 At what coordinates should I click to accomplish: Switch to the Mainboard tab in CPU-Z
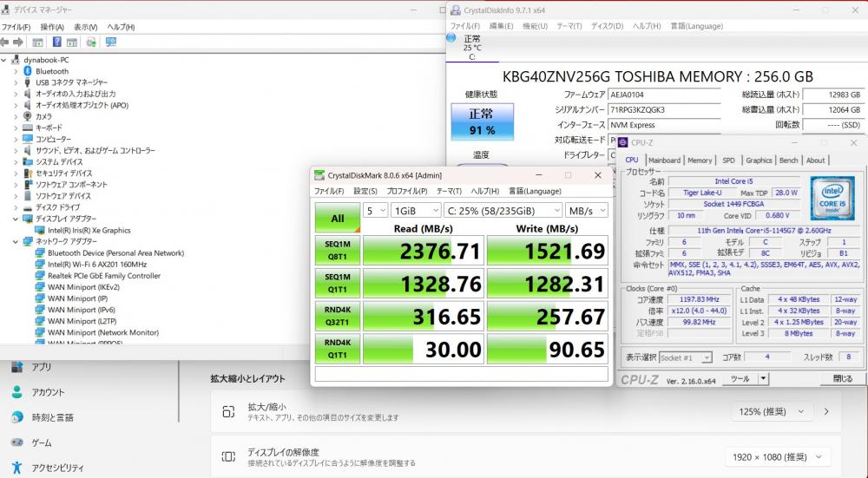664,160
